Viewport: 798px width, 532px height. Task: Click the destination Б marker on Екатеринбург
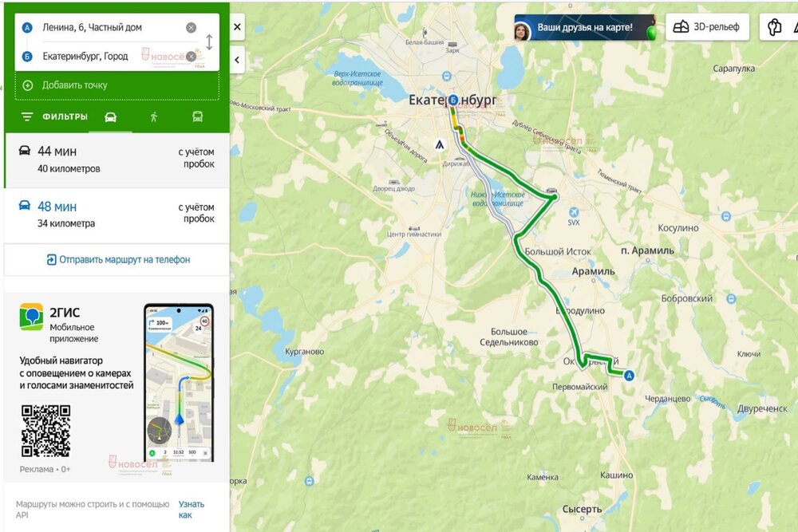(453, 100)
